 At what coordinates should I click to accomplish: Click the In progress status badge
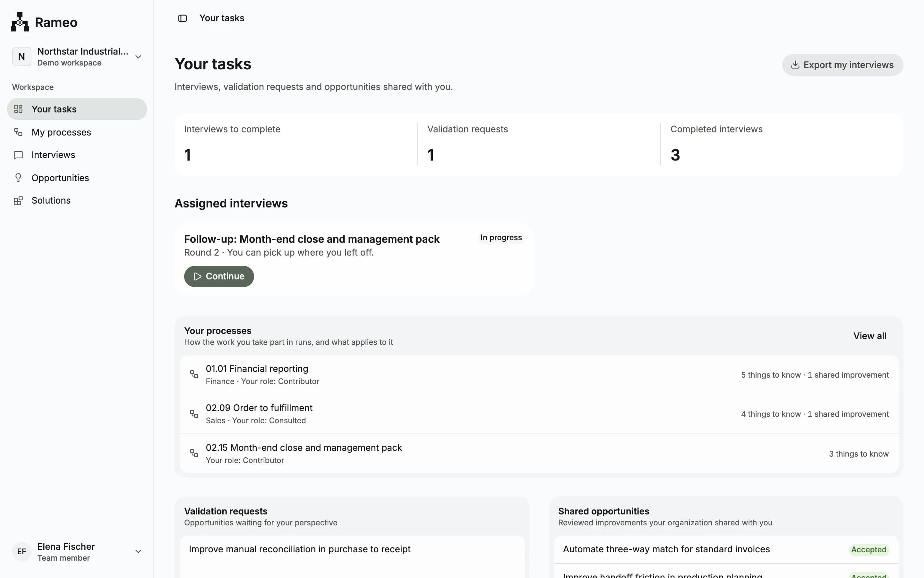(x=501, y=237)
